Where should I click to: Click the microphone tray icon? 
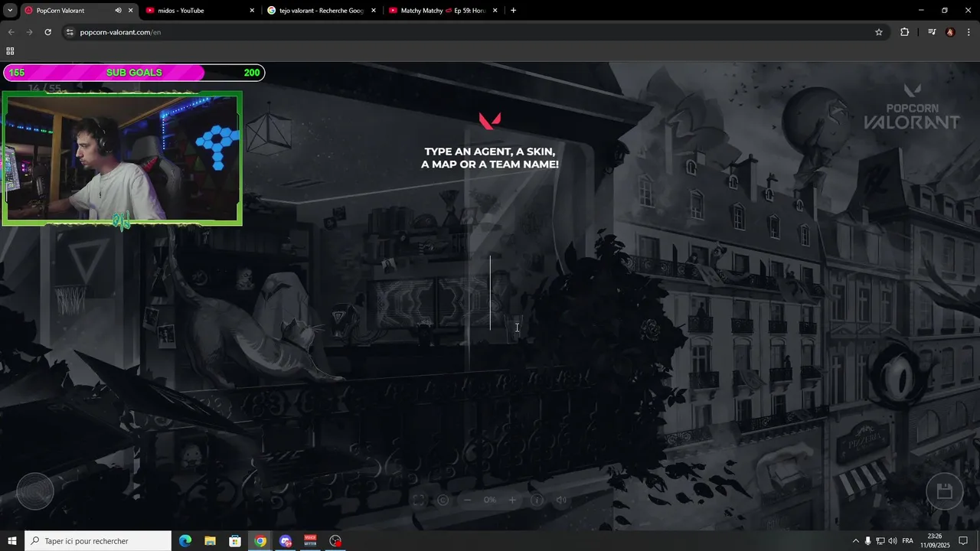868,541
